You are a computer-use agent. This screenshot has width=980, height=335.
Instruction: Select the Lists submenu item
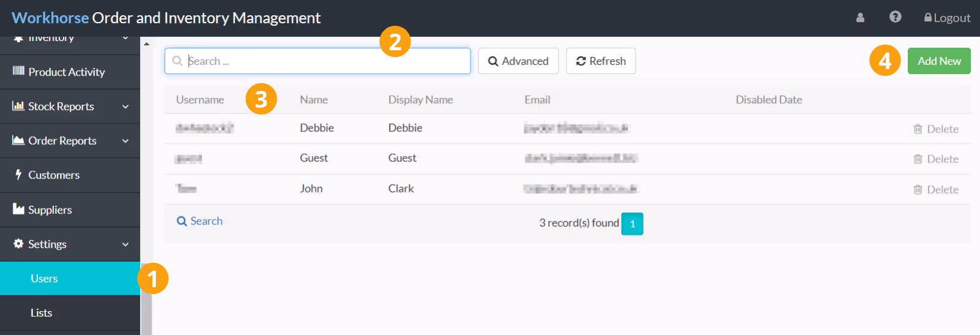coord(70,313)
